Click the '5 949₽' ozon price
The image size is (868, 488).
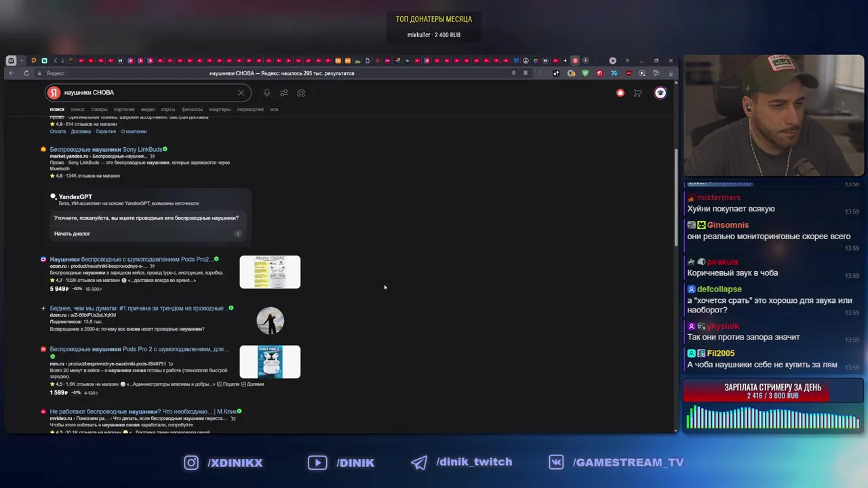tap(60, 289)
